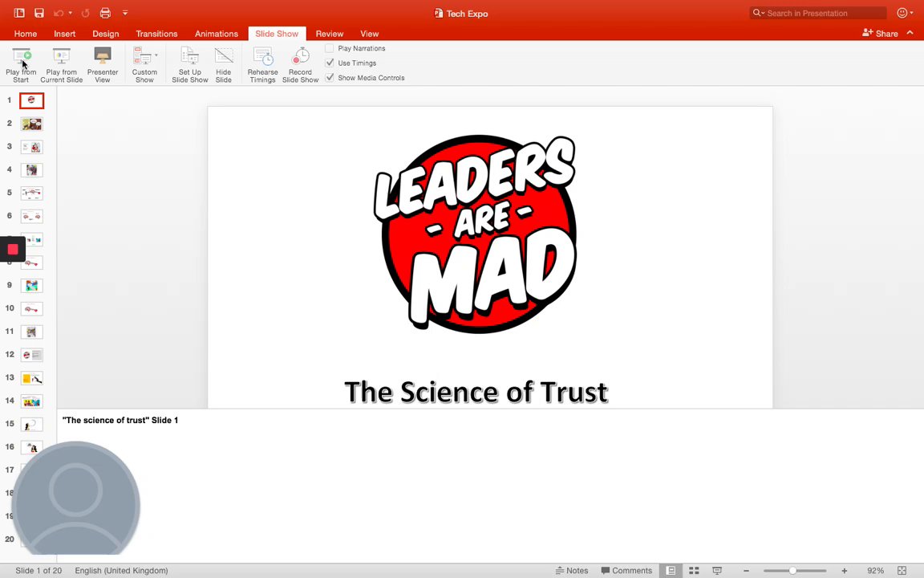
Task: Open the Review tab
Action: click(x=330, y=34)
